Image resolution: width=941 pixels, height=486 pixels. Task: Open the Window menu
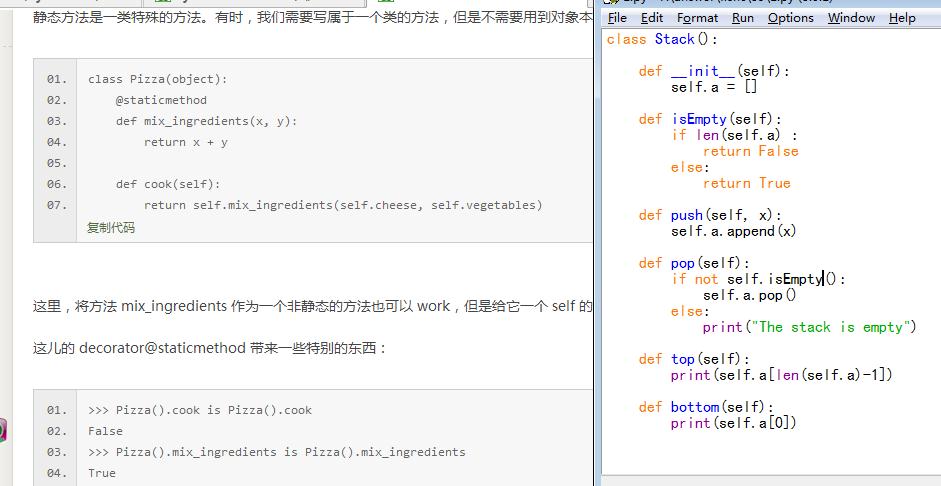(851, 18)
